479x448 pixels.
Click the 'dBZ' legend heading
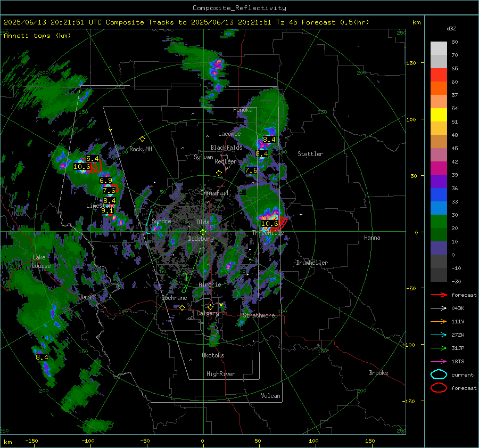(x=451, y=28)
